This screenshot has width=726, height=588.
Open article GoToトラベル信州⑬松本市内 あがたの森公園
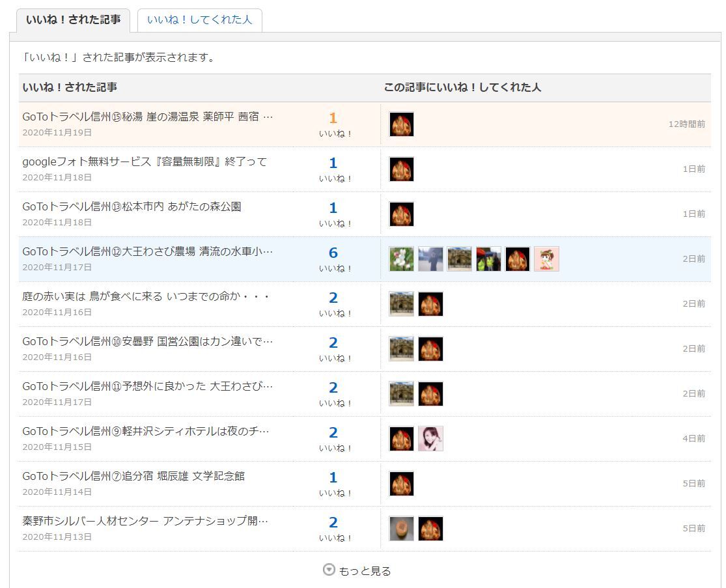132,206
